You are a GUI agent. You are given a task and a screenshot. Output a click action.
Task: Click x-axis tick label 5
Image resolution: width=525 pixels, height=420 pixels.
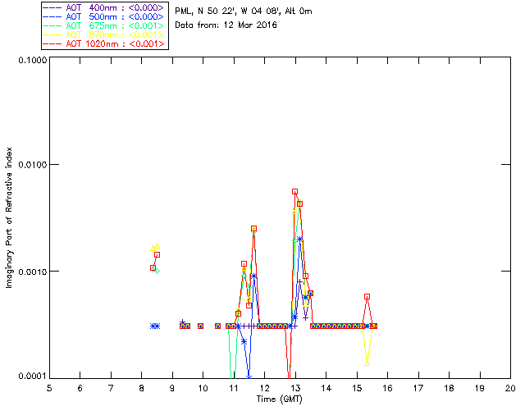click(49, 388)
